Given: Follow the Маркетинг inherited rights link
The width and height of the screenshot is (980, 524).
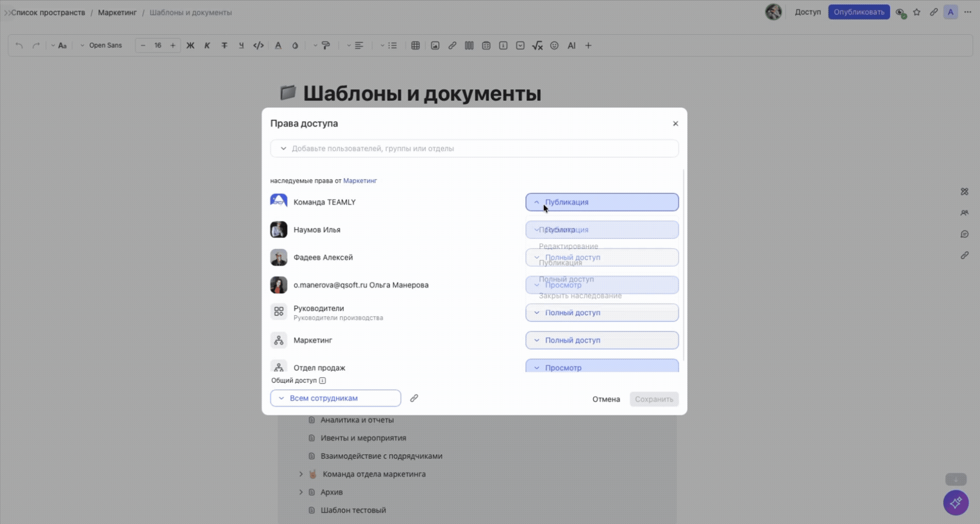Looking at the screenshot, I should tap(360, 181).
